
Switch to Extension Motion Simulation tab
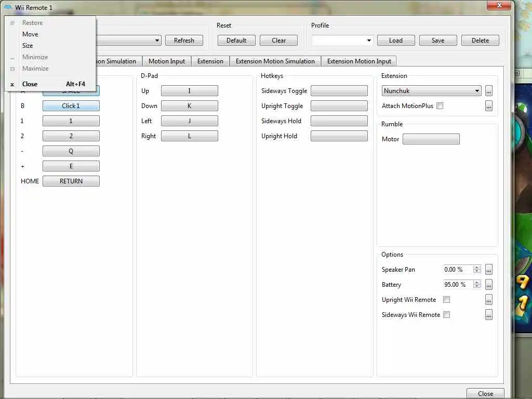(275, 61)
